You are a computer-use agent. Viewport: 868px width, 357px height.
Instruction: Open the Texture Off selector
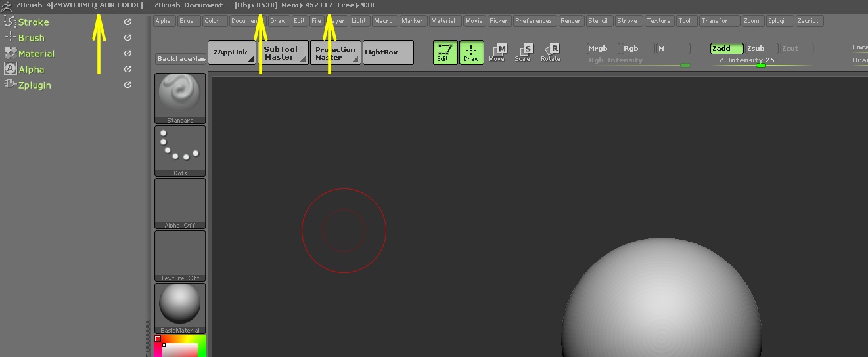pyautogui.click(x=180, y=255)
